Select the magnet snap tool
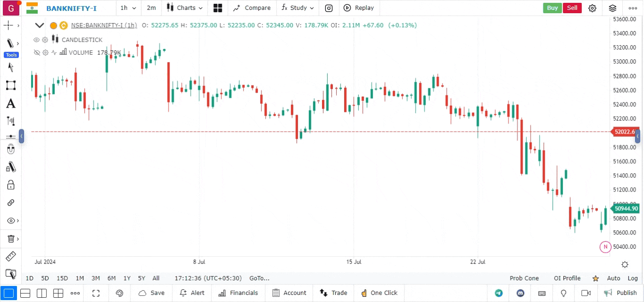This screenshot has width=644, height=302. click(11, 150)
